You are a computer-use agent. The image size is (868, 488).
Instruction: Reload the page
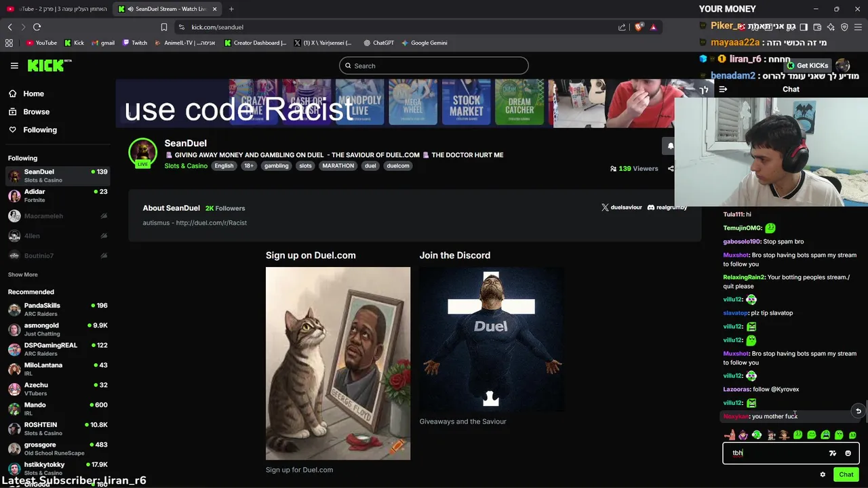point(37,27)
